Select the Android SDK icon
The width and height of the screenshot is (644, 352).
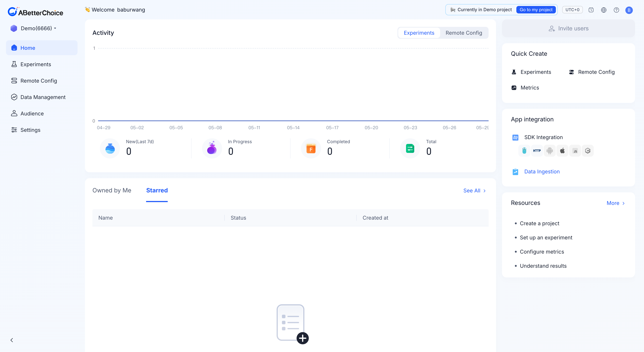pos(550,151)
